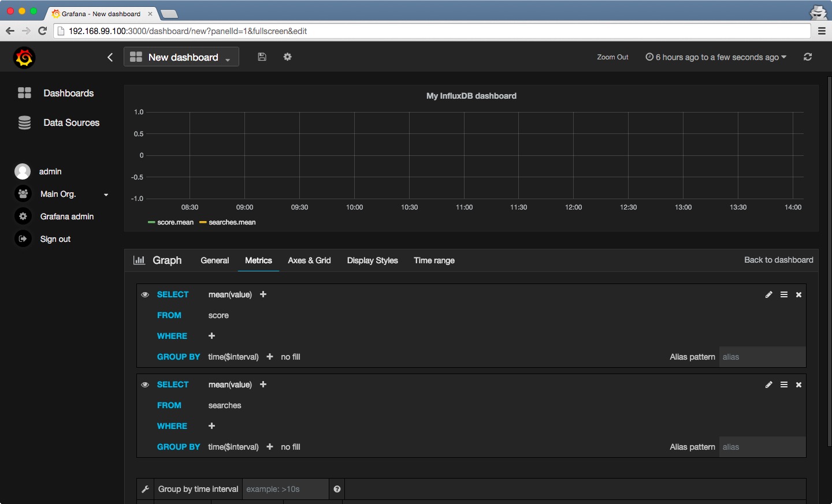Screen dimensions: 832x504
Task: Open dashboard settings gear icon
Action: click(x=287, y=57)
